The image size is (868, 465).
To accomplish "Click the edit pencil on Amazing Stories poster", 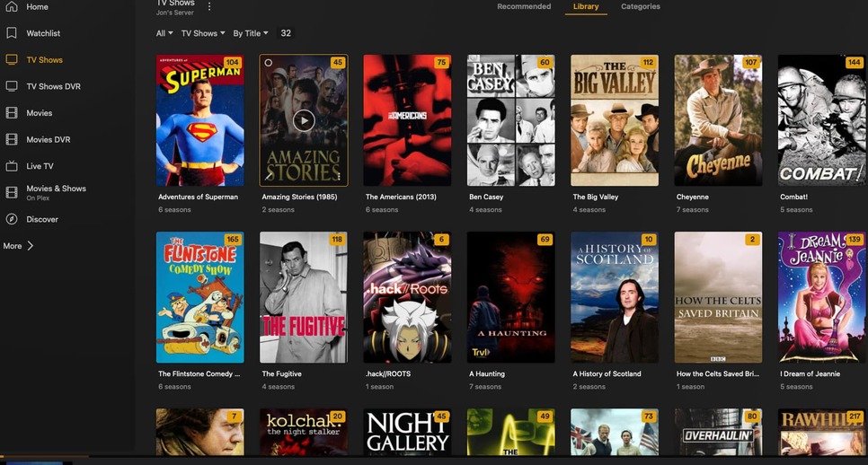I will point(269,176).
